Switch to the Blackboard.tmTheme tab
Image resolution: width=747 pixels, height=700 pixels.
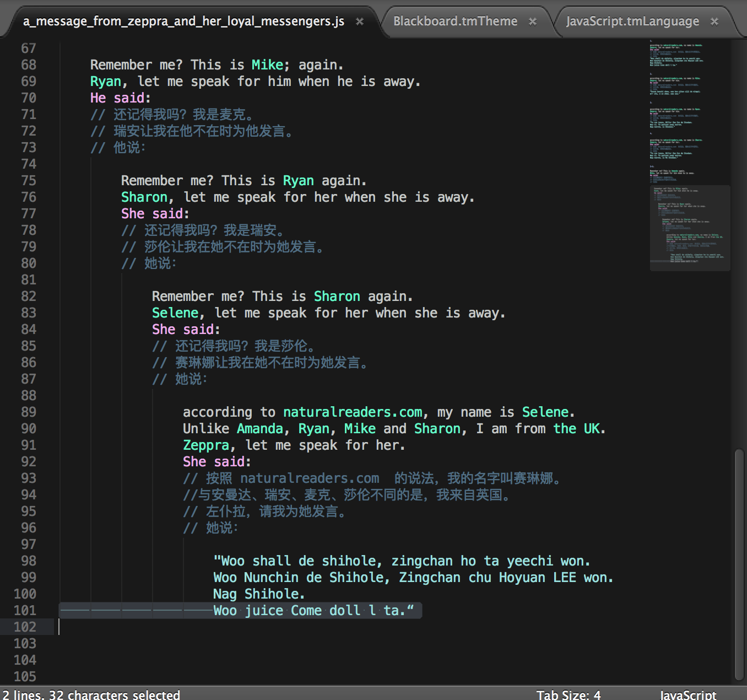pyautogui.click(x=455, y=21)
